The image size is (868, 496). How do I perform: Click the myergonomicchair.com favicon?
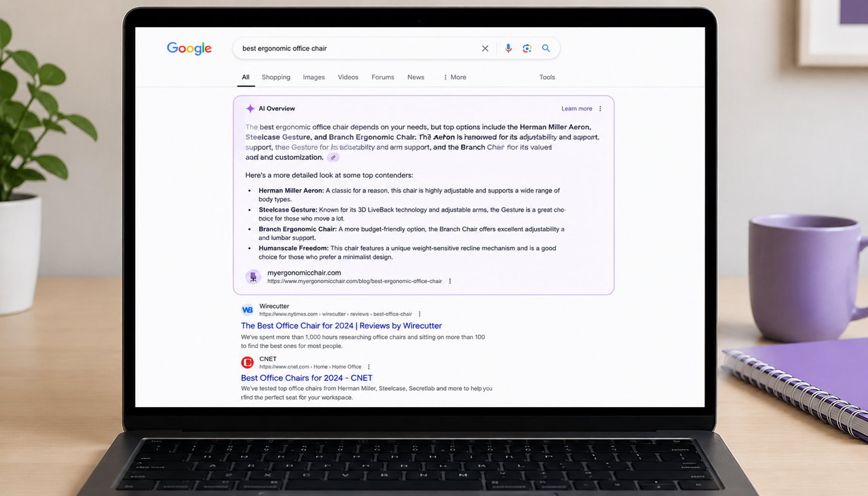pos(253,277)
